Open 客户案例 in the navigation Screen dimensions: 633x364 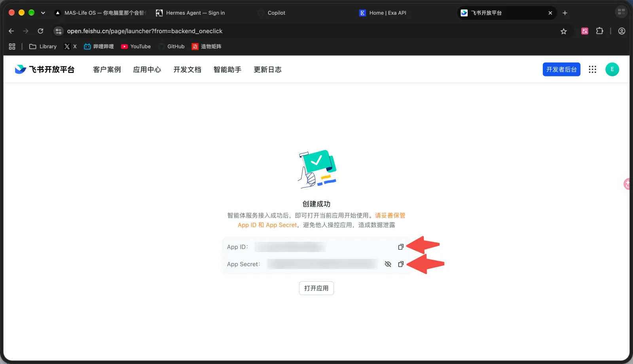(107, 70)
